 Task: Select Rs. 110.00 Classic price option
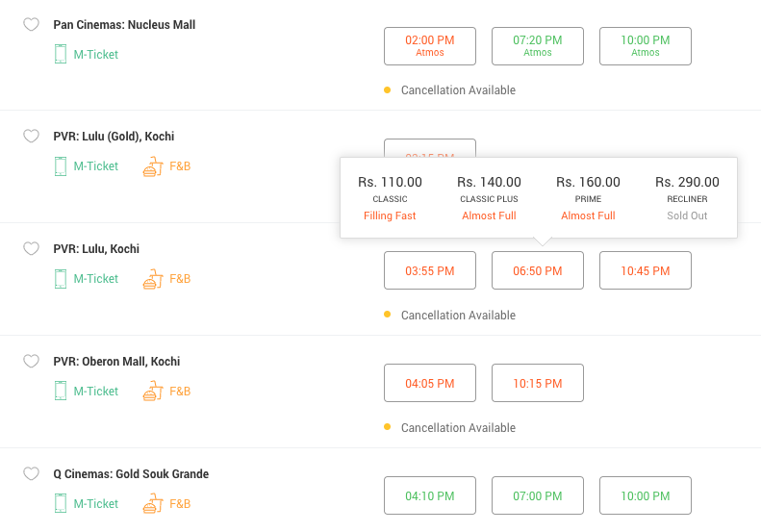click(x=390, y=197)
